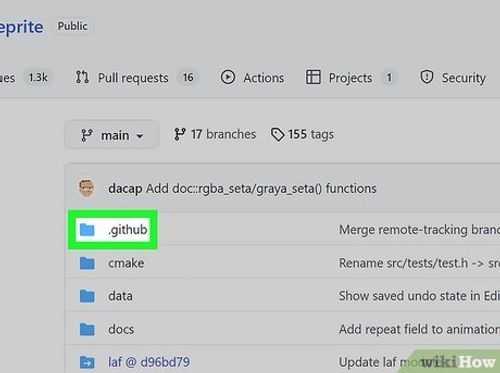Open the laf @ d96bd79 submodule
This screenshot has width=500, height=373.
click(149, 362)
